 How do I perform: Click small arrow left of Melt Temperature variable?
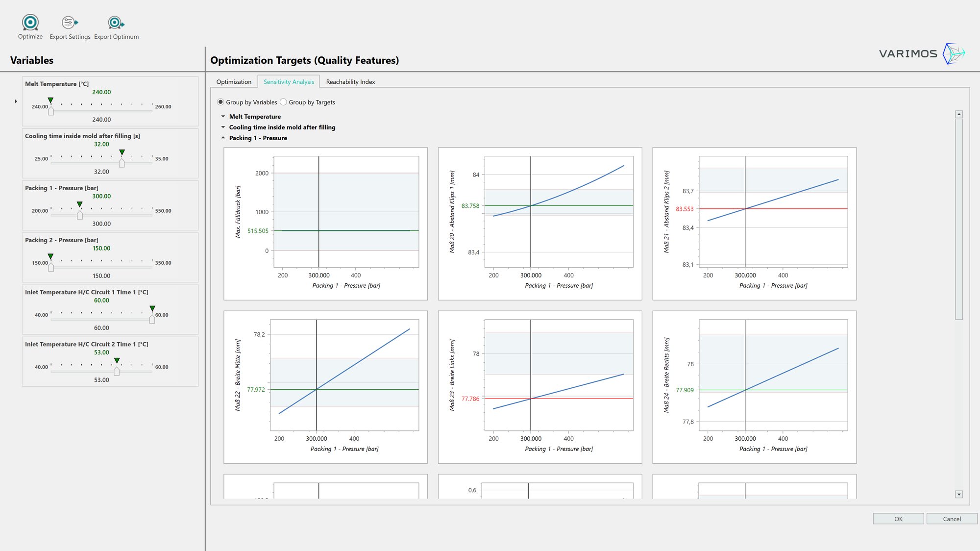click(16, 101)
